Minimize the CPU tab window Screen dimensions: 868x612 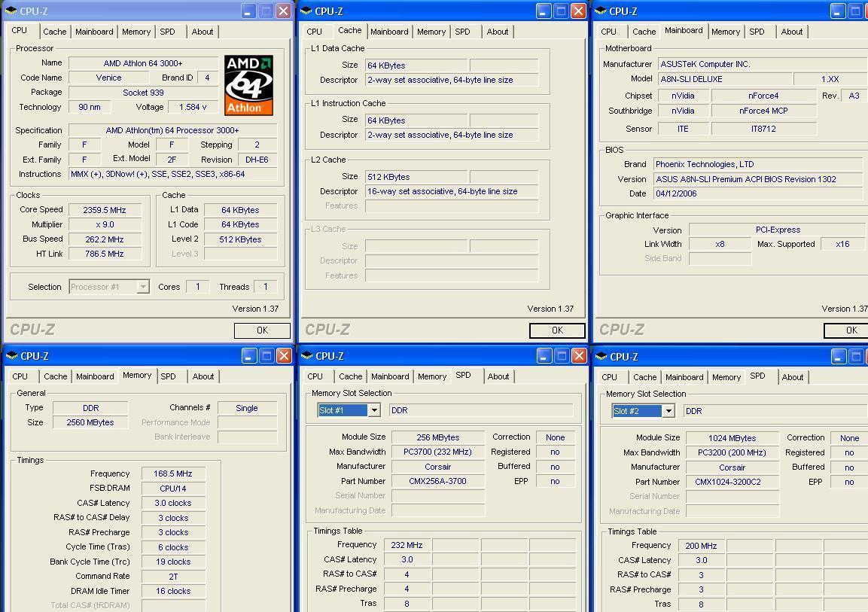pyautogui.click(x=248, y=11)
